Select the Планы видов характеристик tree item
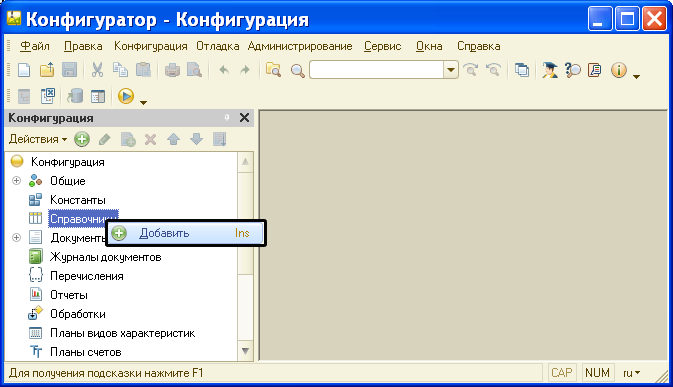 122,333
